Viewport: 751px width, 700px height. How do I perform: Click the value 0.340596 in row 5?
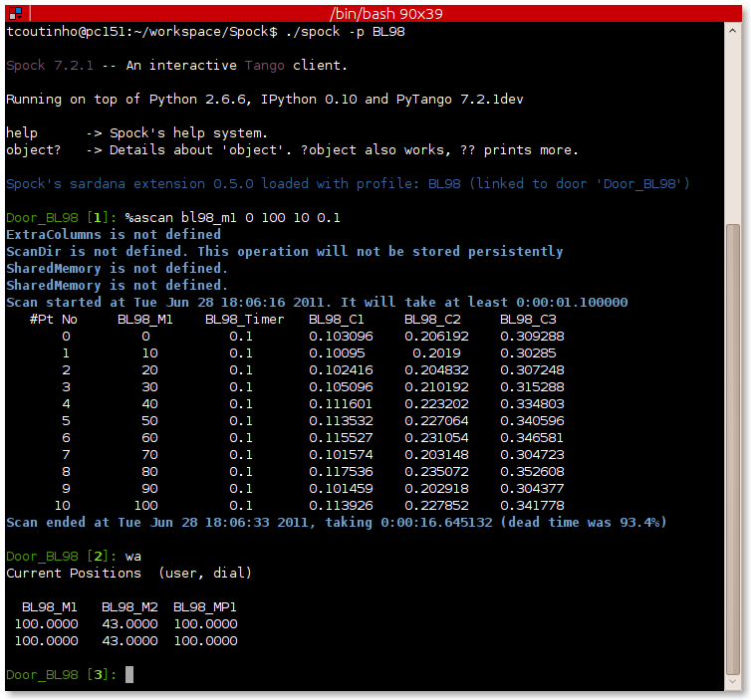click(x=532, y=421)
